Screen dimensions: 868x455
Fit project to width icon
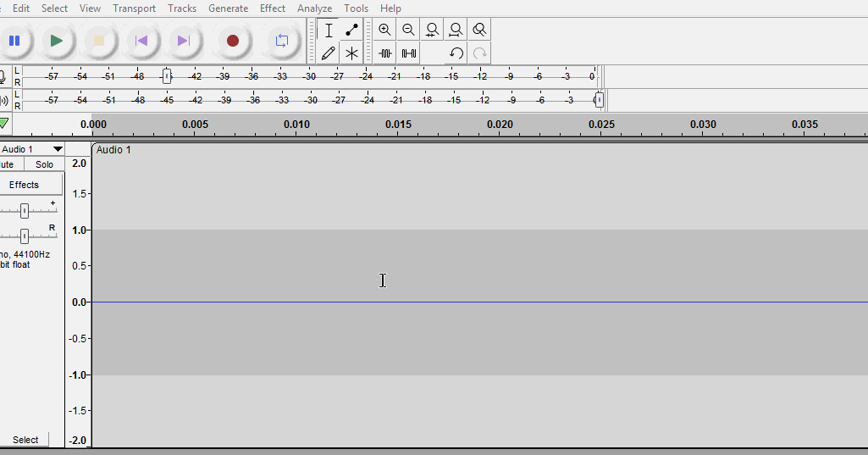click(456, 30)
